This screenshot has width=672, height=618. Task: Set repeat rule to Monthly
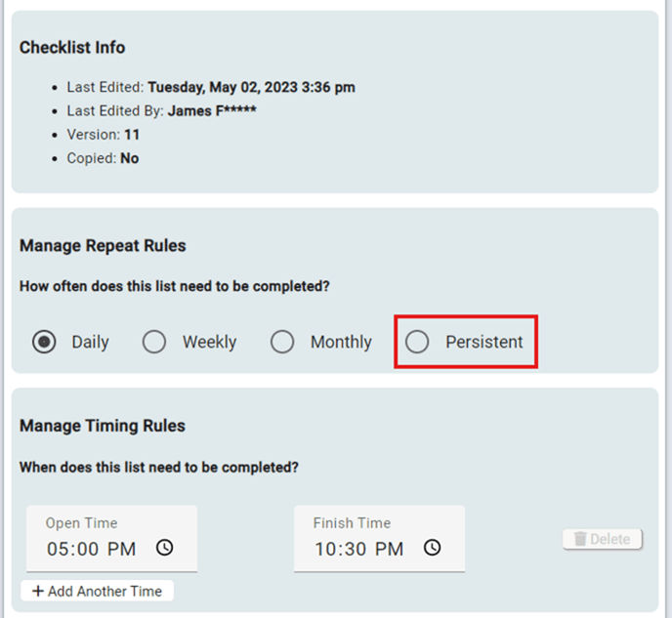282,342
